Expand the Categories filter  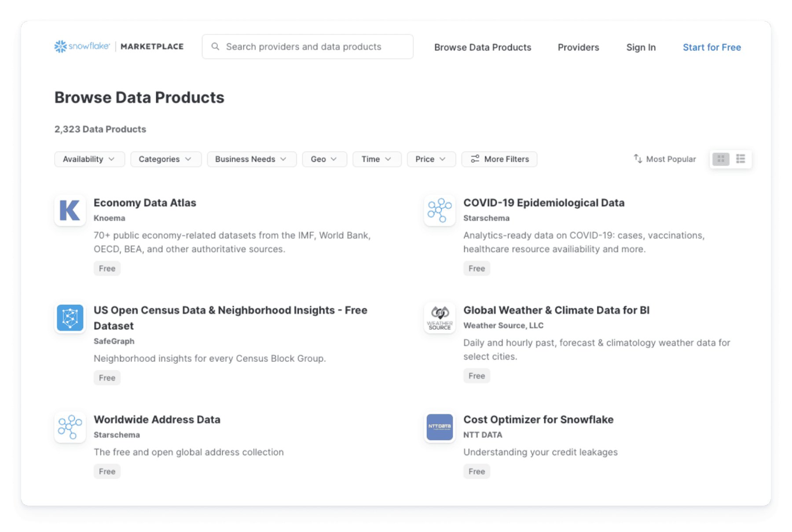pos(166,159)
